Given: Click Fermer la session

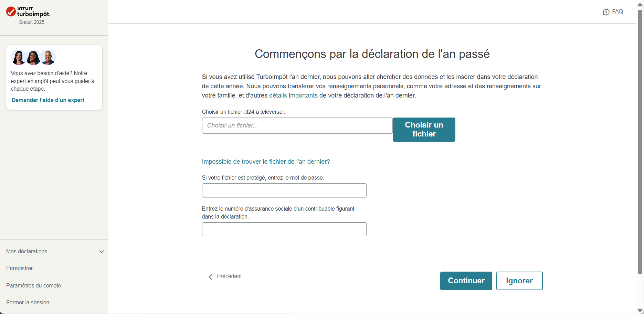Looking at the screenshot, I should [x=28, y=302].
